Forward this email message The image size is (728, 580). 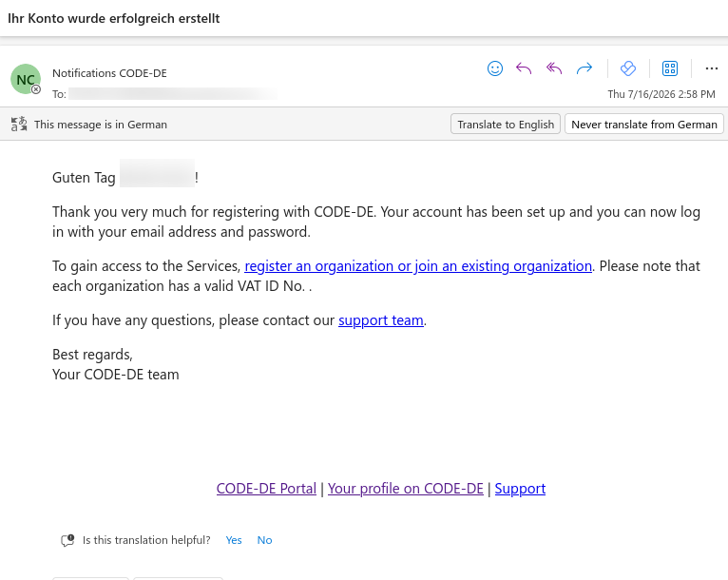[584, 68]
